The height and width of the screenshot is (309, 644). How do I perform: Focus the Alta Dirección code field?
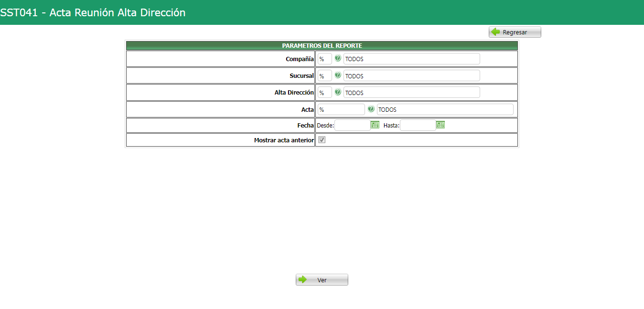click(325, 92)
